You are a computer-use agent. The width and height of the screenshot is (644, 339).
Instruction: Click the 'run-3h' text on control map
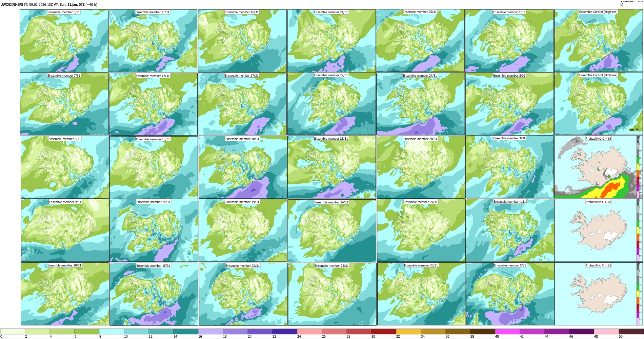[x=634, y=130]
